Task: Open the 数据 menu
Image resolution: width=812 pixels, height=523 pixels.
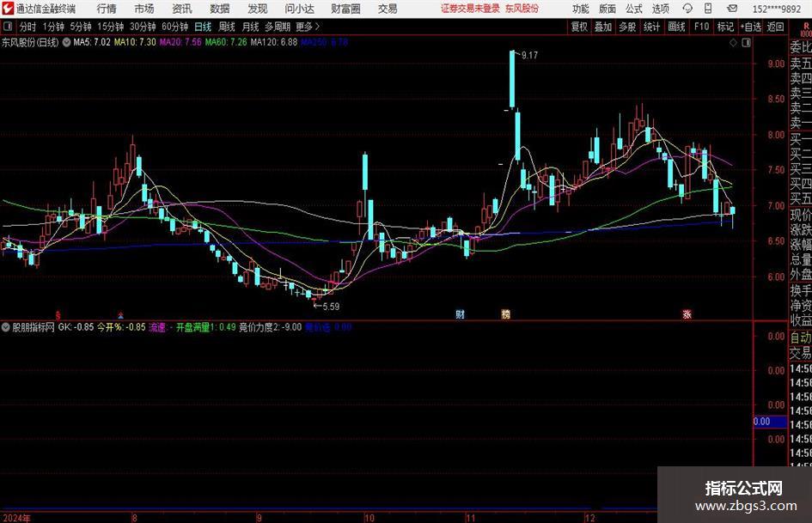Action: pyautogui.click(x=220, y=9)
